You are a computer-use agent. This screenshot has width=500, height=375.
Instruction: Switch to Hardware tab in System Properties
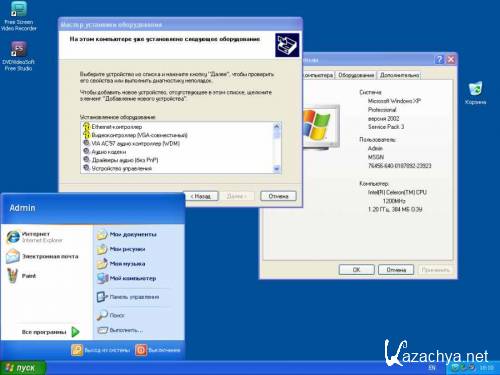[356, 75]
